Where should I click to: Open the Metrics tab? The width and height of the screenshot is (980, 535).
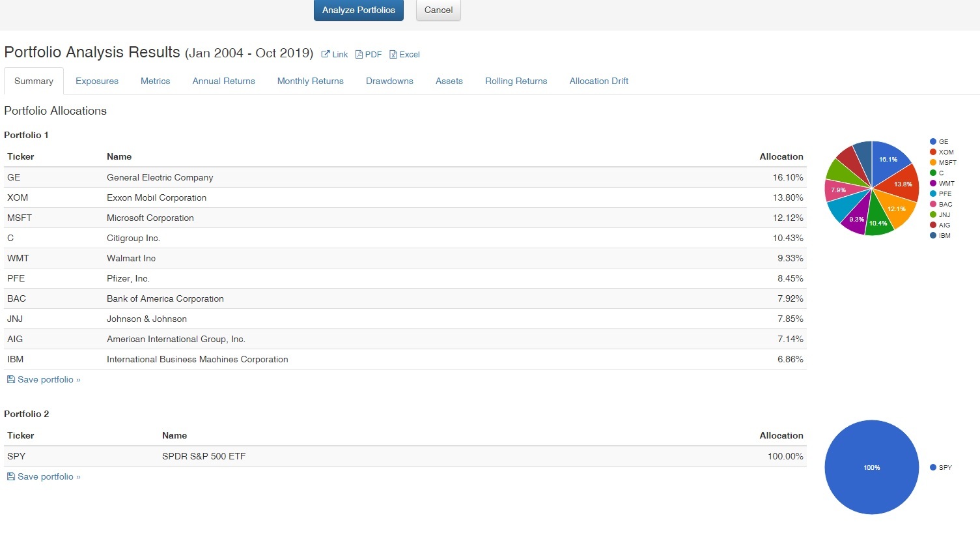tap(155, 81)
